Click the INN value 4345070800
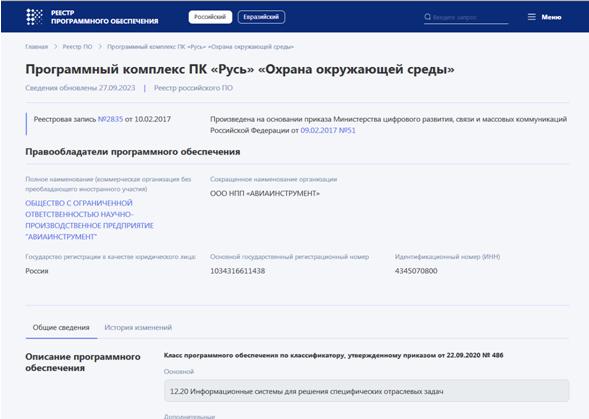Screen dimensions: 589x419 coord(416,271)
